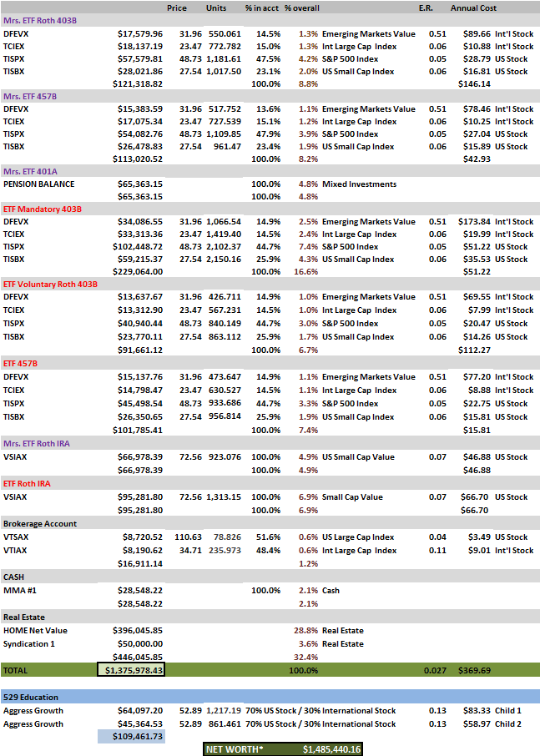Click the total expense ratio 0.027

[x=435, y=670]
